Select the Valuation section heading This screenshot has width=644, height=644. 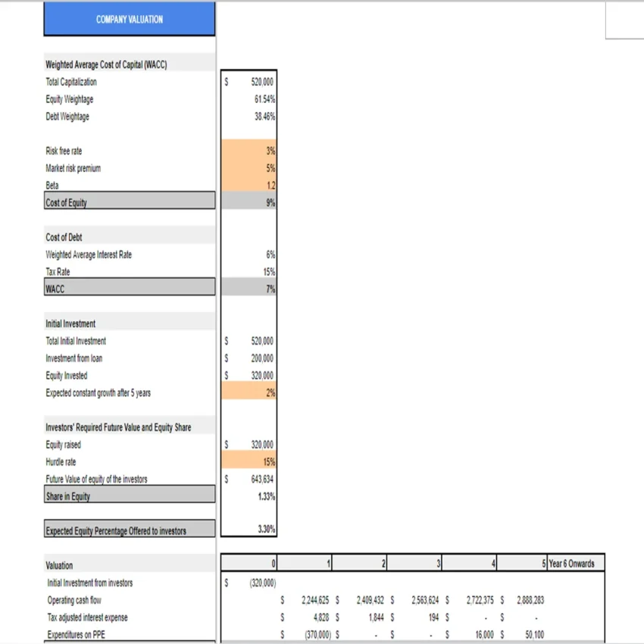pyautogui.click(x=59, y=565)
